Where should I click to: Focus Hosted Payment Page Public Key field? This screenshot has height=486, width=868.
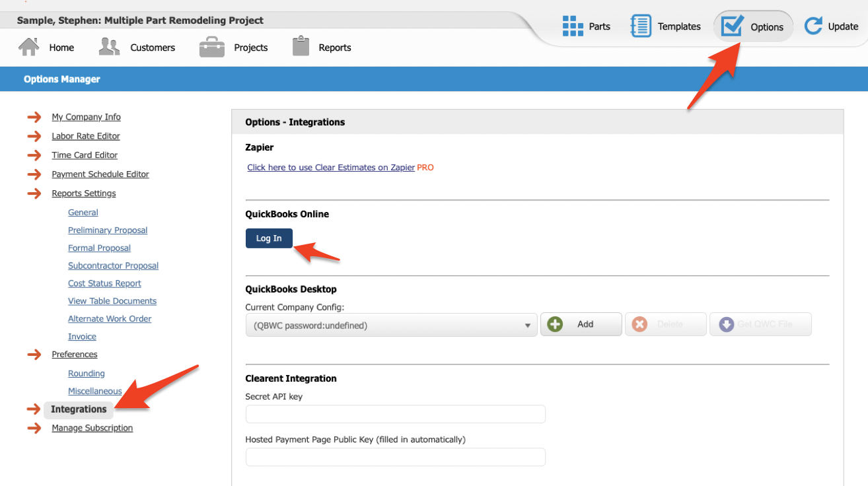pyautogui.click(x=396, y=457)
